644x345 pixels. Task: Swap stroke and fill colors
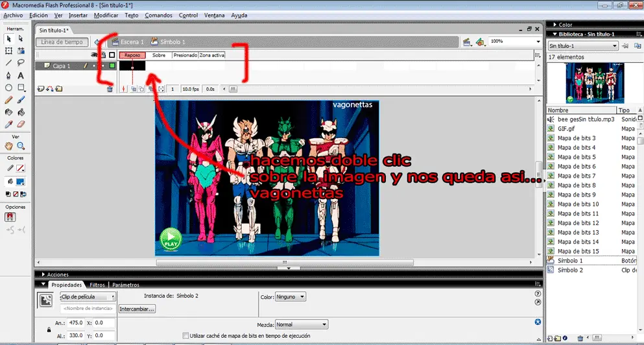tap(23, 195)
